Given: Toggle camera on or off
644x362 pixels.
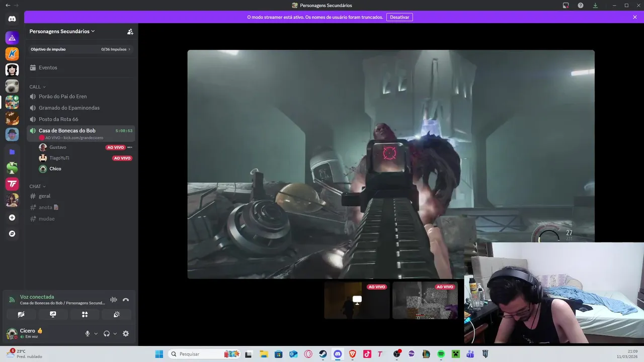Looking at the screenshot, I should click(x=21, y=314).
